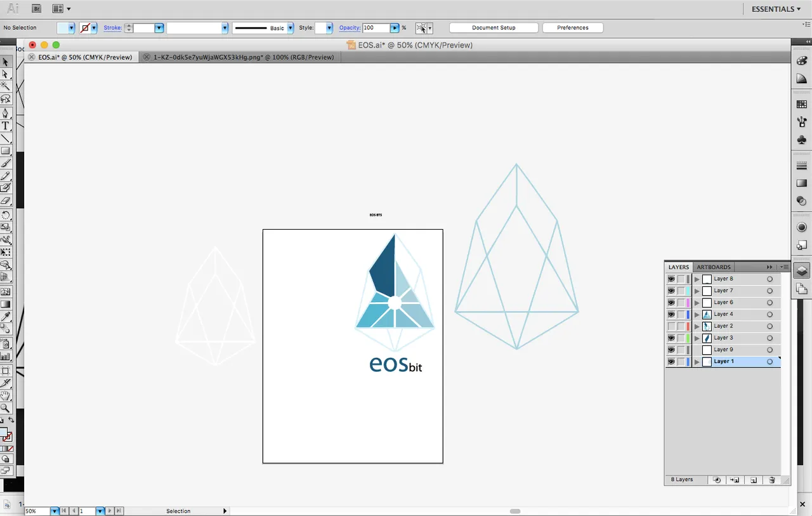The height and width of the screenshot is (516, 812).
Task: Select the Scale tool
Action: click(6, 227)
